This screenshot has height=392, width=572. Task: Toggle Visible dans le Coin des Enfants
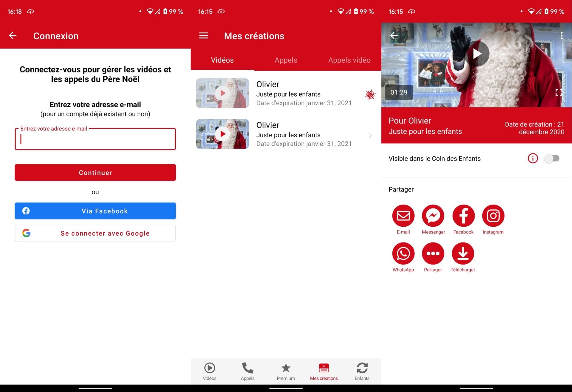pos(552,158)
